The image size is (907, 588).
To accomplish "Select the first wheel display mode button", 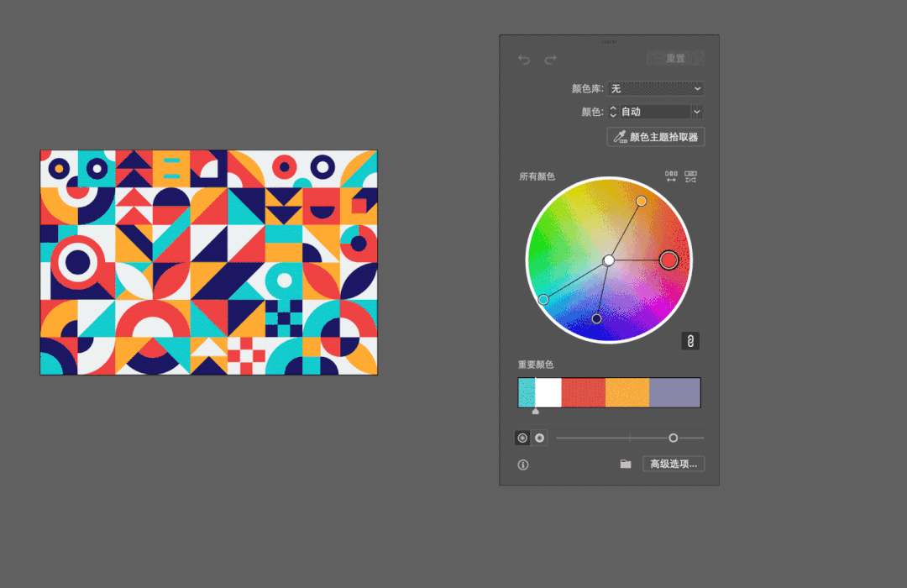I will click(x=523, y=438).
